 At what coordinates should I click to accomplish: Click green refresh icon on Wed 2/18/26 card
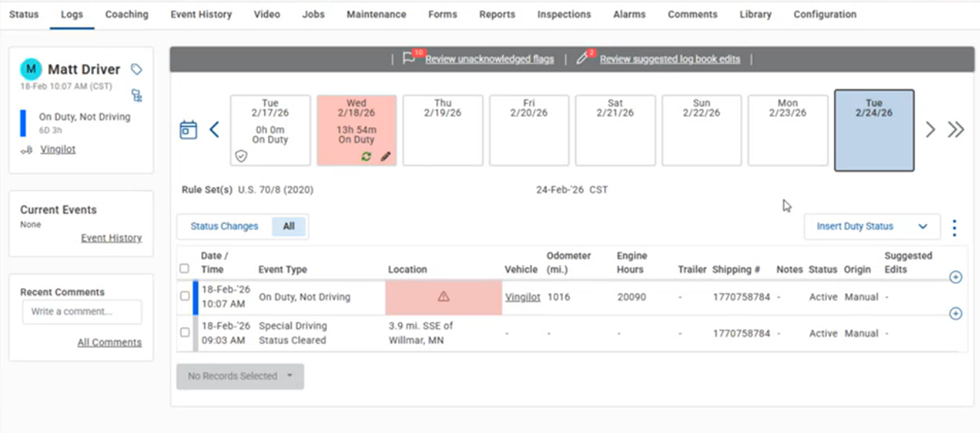tap(366, 156)
